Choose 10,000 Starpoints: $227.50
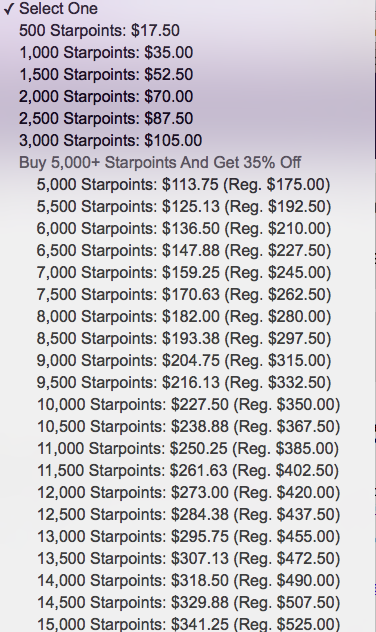 pos(187,404)
